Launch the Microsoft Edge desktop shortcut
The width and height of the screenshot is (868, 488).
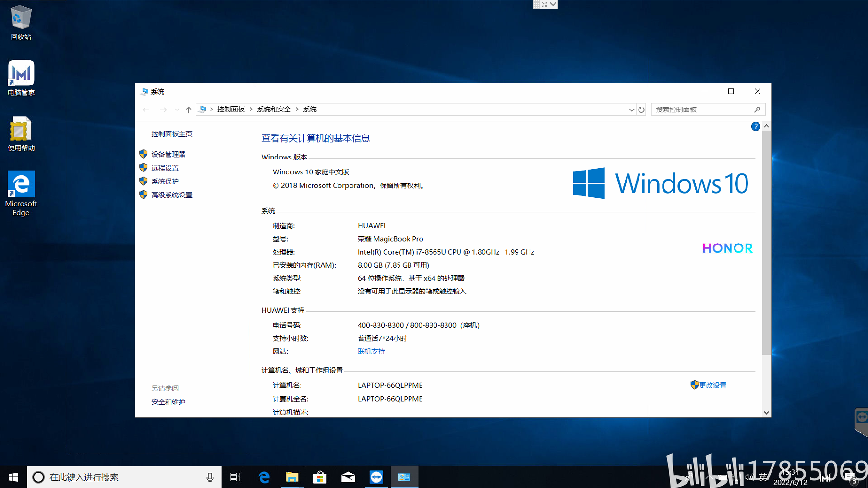coord(21,194)
